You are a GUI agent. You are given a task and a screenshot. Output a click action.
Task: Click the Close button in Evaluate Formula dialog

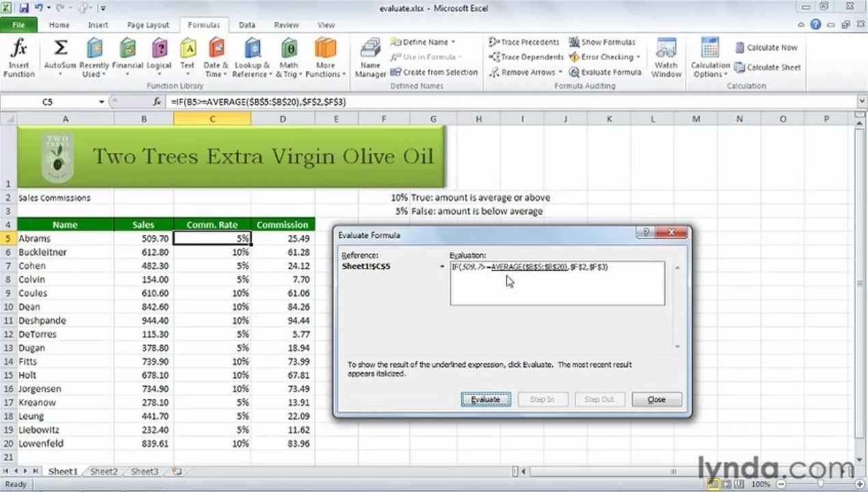pos(656,399)
